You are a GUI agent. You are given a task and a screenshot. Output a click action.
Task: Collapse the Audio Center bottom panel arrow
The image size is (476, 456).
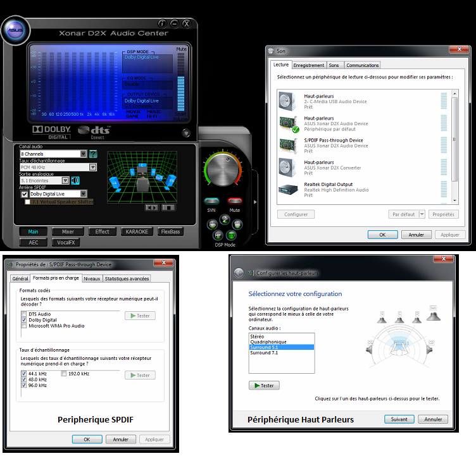point(186,133)
